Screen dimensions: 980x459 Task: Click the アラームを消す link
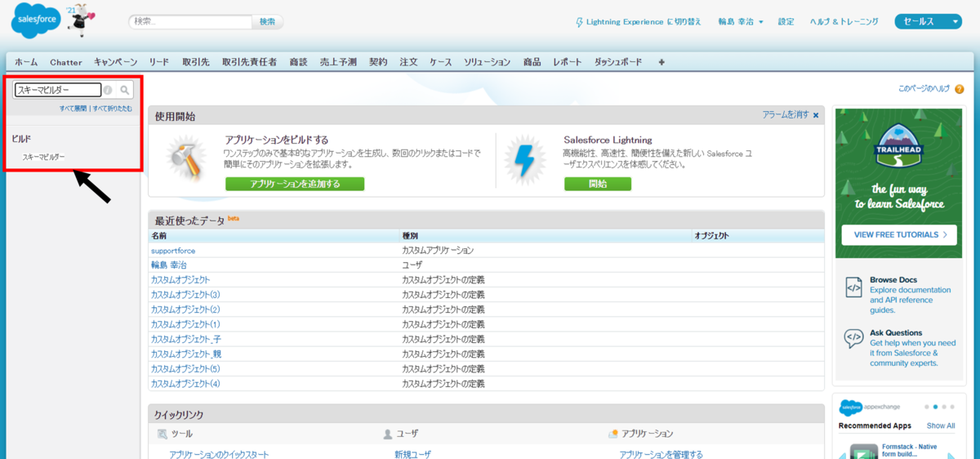786,115
